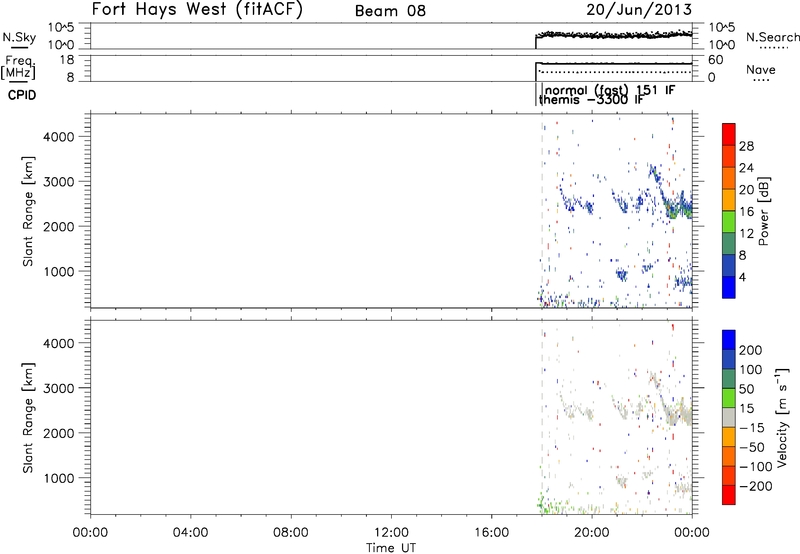Click the 'N.Search' legend label
Image resolution: width=800 pixels, height=554 pixels.
point(772,37)
